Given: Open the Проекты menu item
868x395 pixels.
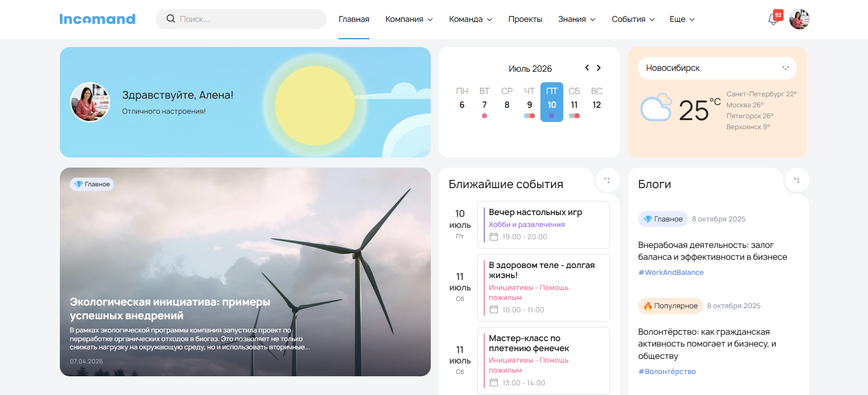Looking at the screenshot, I should click(525, 19).
